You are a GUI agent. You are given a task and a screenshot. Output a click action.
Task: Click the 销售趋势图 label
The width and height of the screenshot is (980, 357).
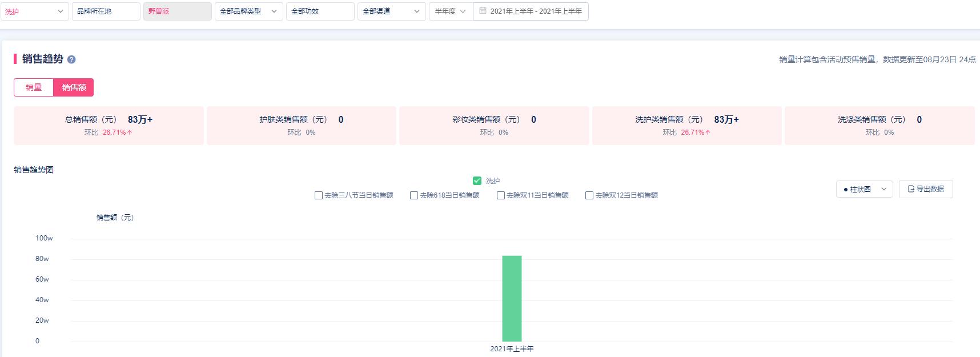(x=34, y=170)
